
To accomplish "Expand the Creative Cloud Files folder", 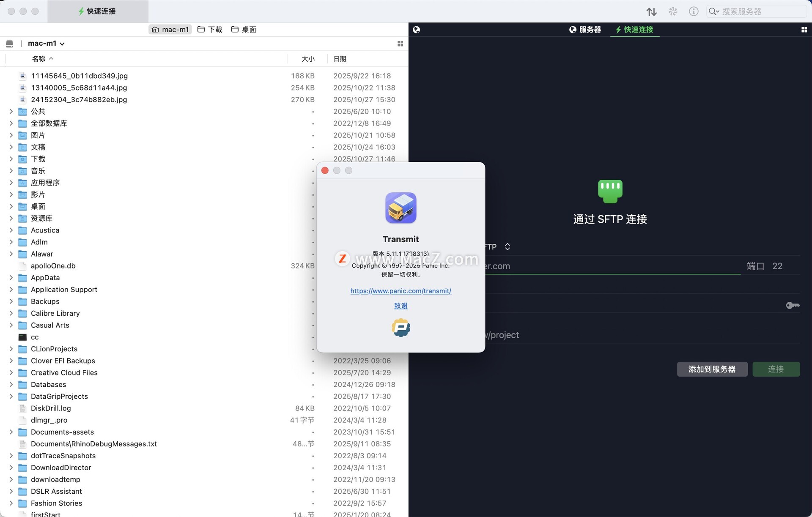I will point(11,372).
